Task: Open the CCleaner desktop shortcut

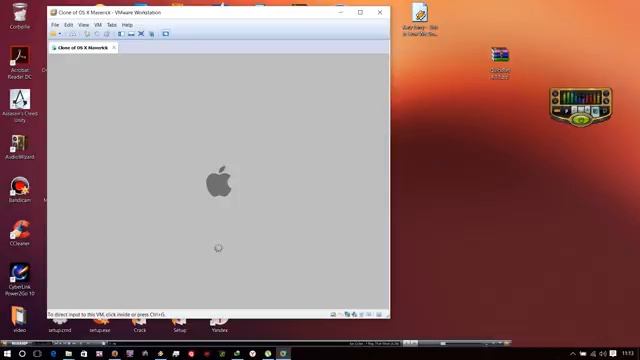Action: (20, 233)
